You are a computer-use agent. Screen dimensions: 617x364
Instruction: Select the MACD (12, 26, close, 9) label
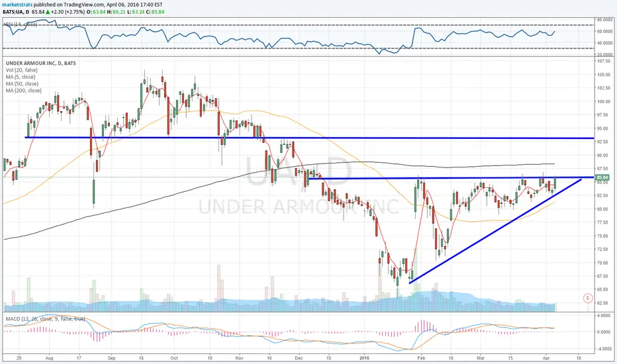[x=44, y=318]
